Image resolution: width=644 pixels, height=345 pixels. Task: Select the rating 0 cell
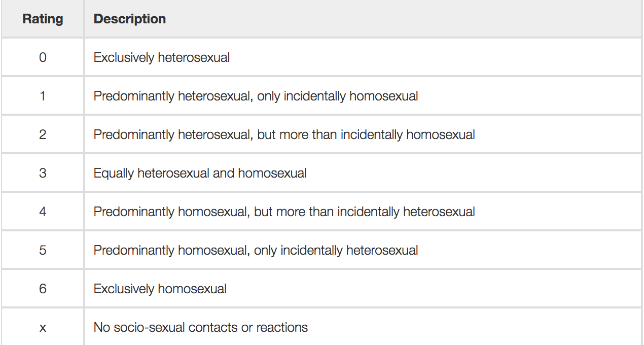pos(43,57)
